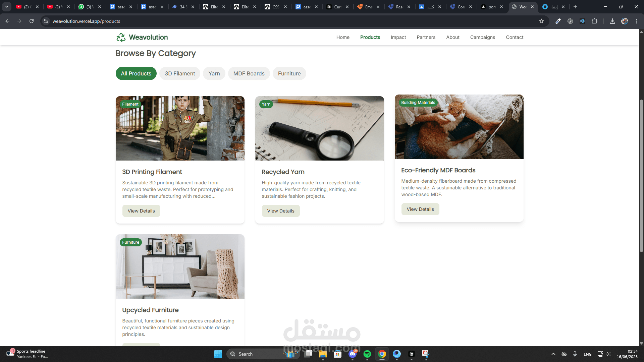Open the Chrome extensions puzzle icon
Viewport: 644px width, 362px height.
594,21
